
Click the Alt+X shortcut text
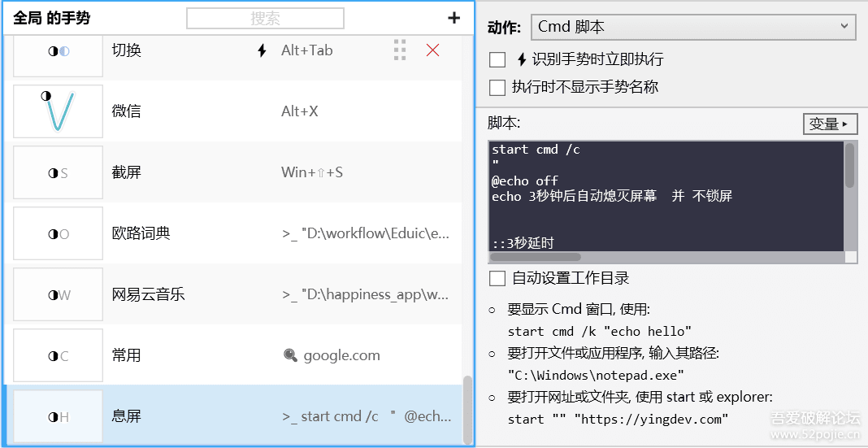299,111
